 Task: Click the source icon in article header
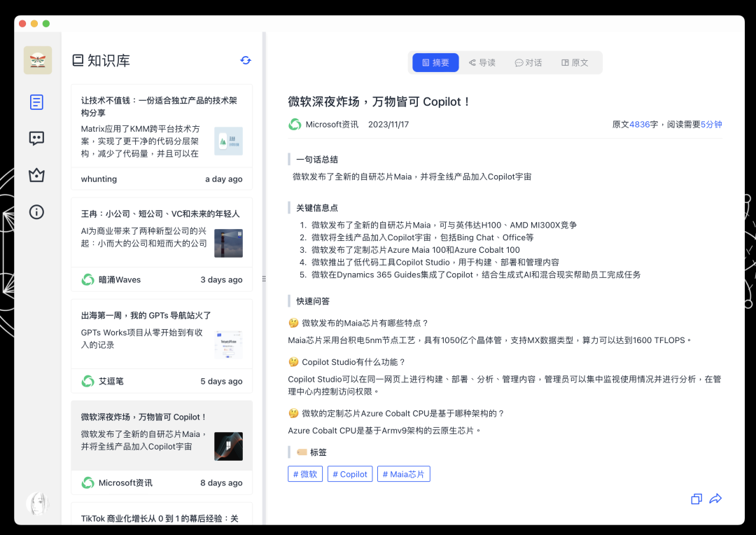(295, 125)
